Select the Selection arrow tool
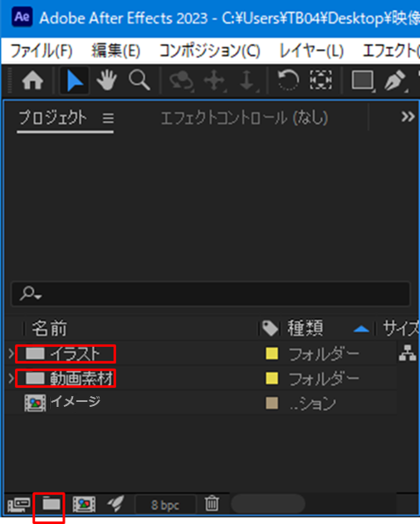The height and width of the screenshot is (524, 420). 74,81
